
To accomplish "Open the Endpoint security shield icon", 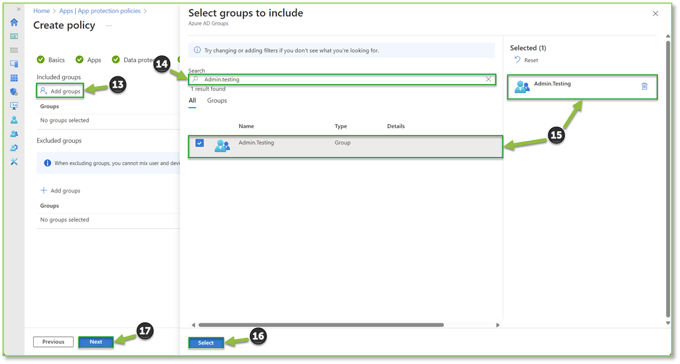I will coord(14,92).
